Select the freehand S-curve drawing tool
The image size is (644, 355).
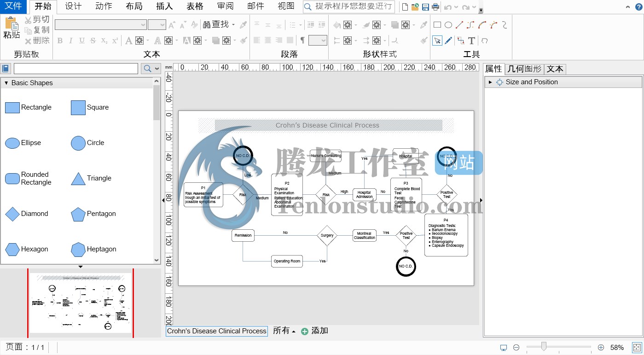pyautogui.click(x=505, y=25)
